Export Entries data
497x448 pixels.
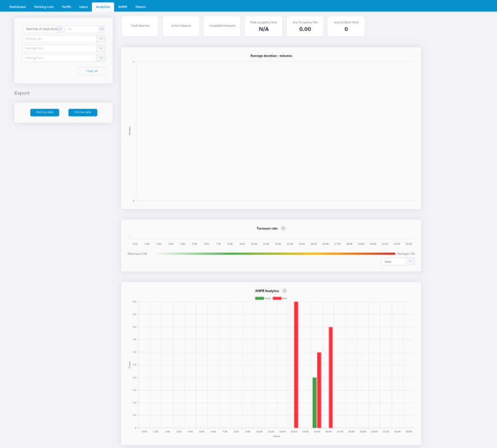(82, 112)
